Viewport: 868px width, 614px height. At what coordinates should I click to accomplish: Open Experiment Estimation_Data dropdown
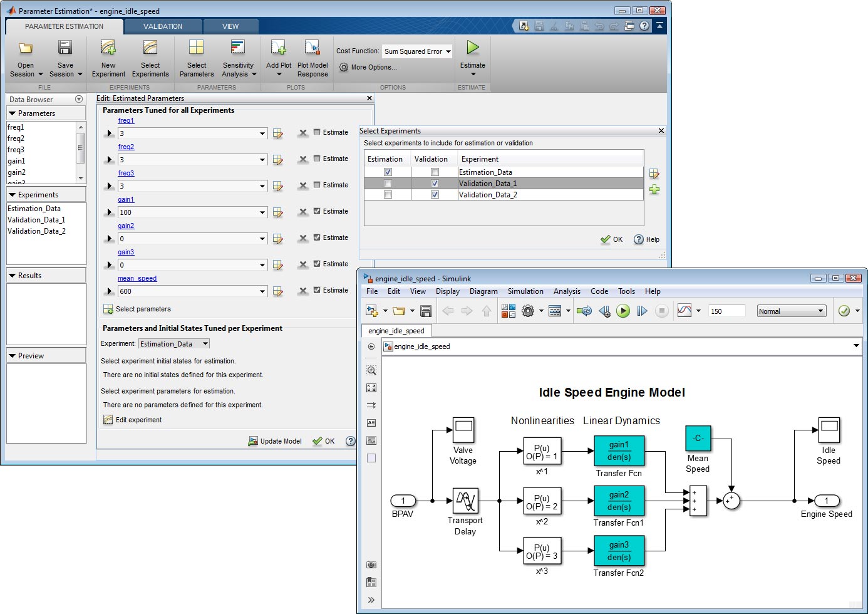pos(174,343)
